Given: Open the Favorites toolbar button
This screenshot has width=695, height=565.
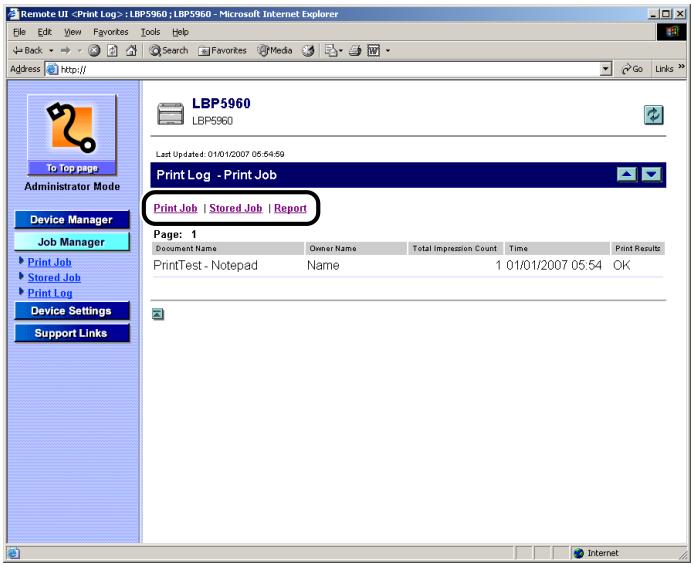Looking at the screenshot, I should [x=222, y=51].
